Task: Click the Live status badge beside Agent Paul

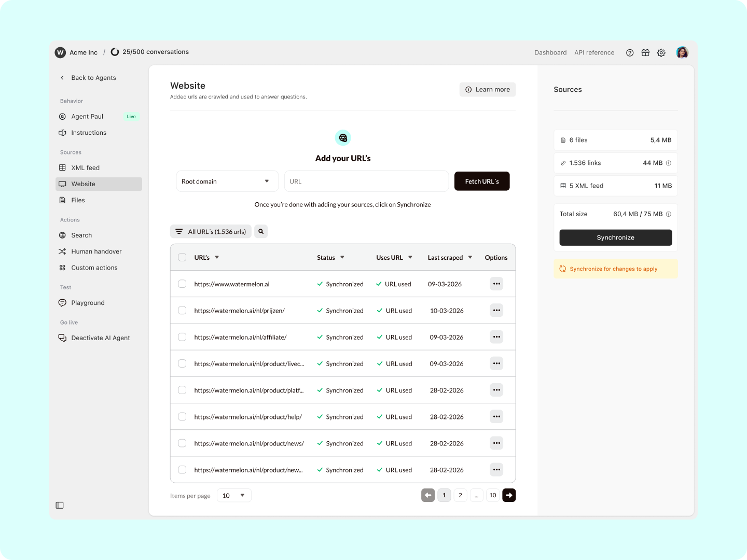Action: coord(131,116)
